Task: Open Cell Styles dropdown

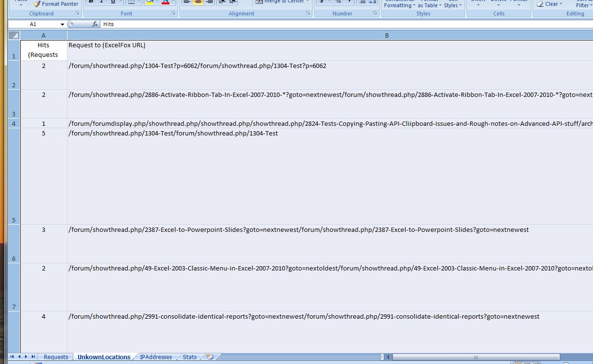Action: [453, 4]
